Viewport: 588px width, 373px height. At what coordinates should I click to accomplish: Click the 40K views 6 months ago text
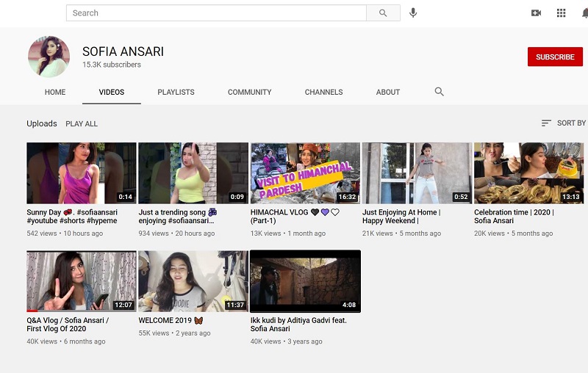pos(66,341)
